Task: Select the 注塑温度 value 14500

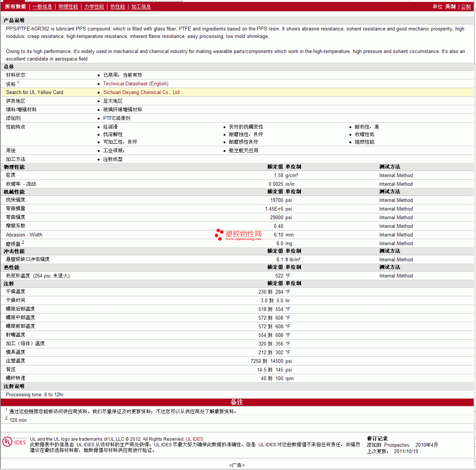Action: 277,361
